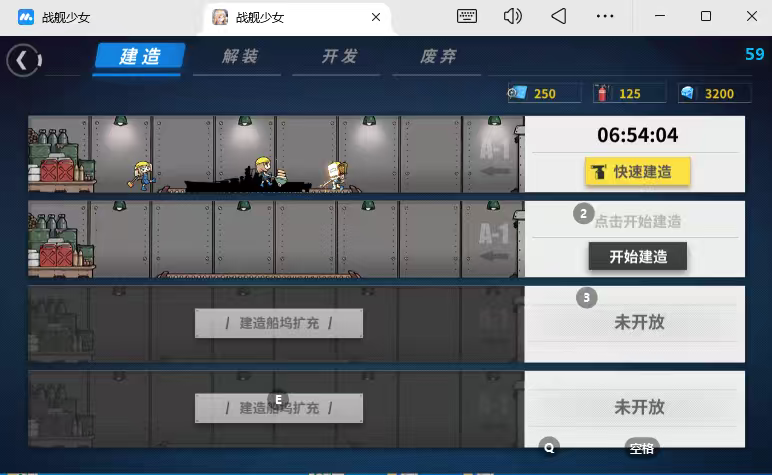The height and width of the screenshot is (475, 772).
Task: Click the blueprint resource icon showing 250
Action: pyautogui.click(x=518, y=93)
